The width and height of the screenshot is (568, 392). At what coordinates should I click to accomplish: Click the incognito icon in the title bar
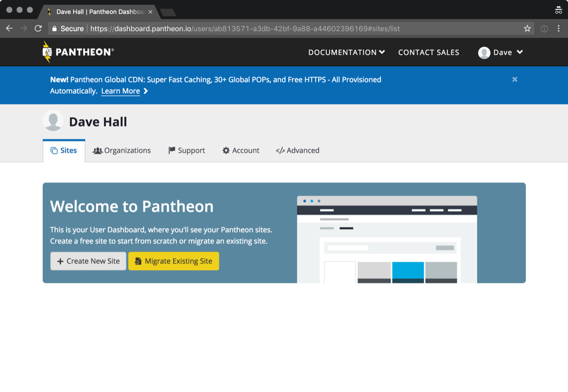559,10
